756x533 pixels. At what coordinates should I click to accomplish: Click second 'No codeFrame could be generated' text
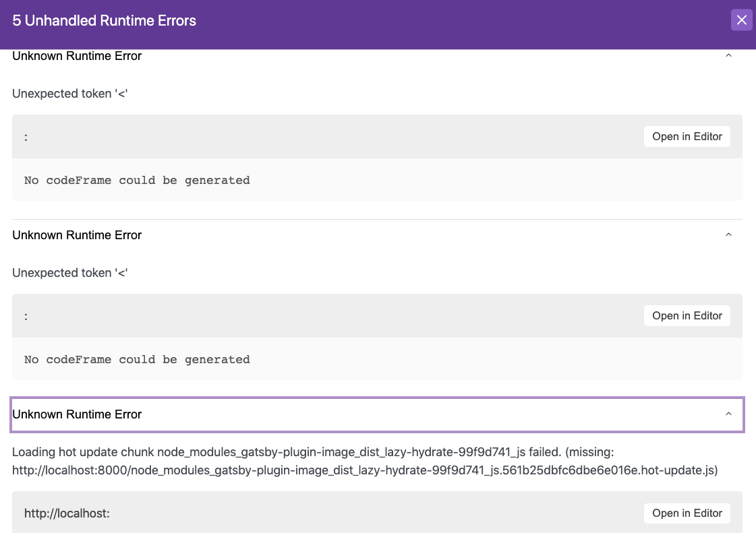(x=137, y=360)
